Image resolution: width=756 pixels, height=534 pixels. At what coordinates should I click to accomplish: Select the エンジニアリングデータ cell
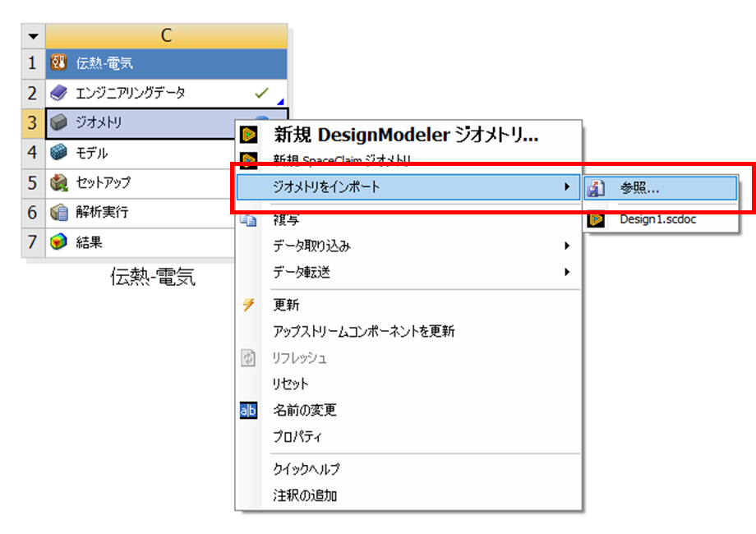166,93
